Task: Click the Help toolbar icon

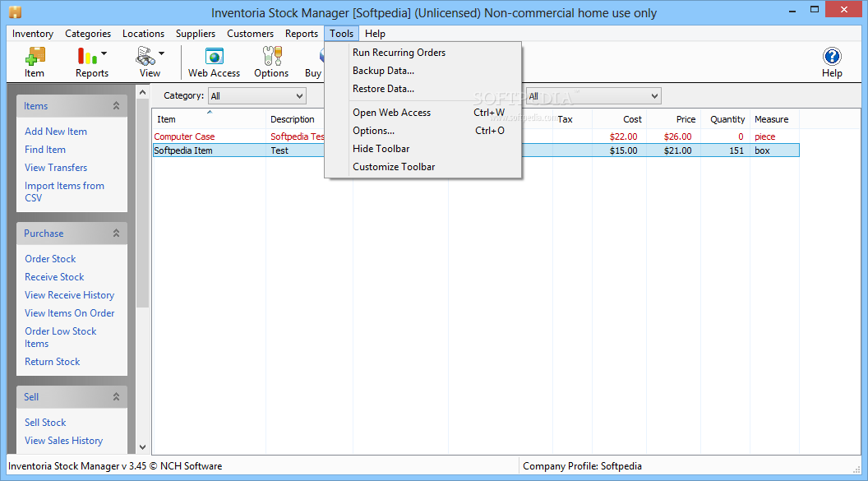Action: (x=832, y=62)
